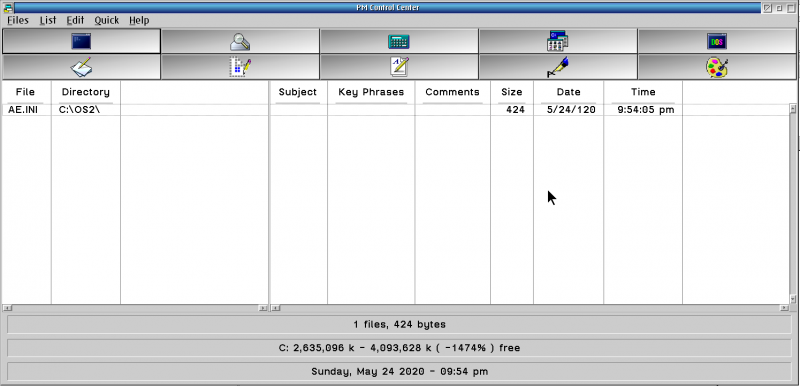Click left arrow of left pane horizontal scrollbar
This screenshot has height=386, width=800.
pyautogui.click(x=8, y=308)
